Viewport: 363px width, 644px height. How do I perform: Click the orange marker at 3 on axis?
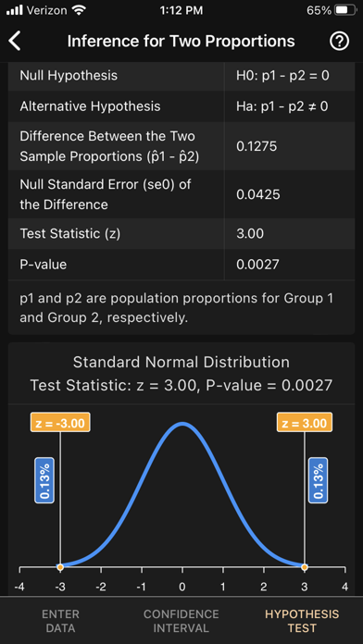pos(305,567)
